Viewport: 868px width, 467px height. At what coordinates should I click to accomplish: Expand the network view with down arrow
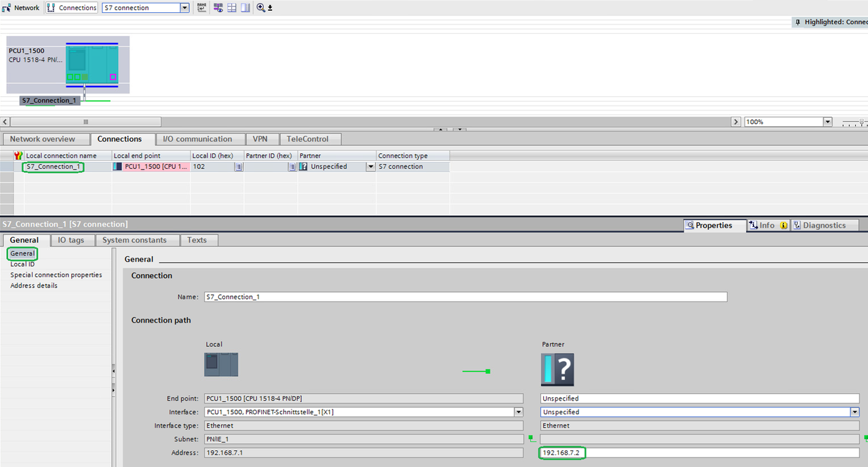tap(459, 129)
